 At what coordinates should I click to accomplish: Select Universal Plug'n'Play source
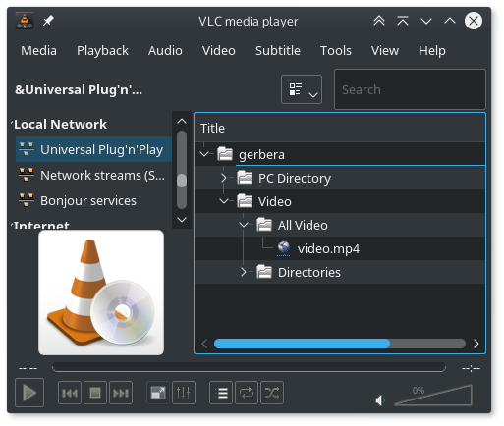pos(93,149)
